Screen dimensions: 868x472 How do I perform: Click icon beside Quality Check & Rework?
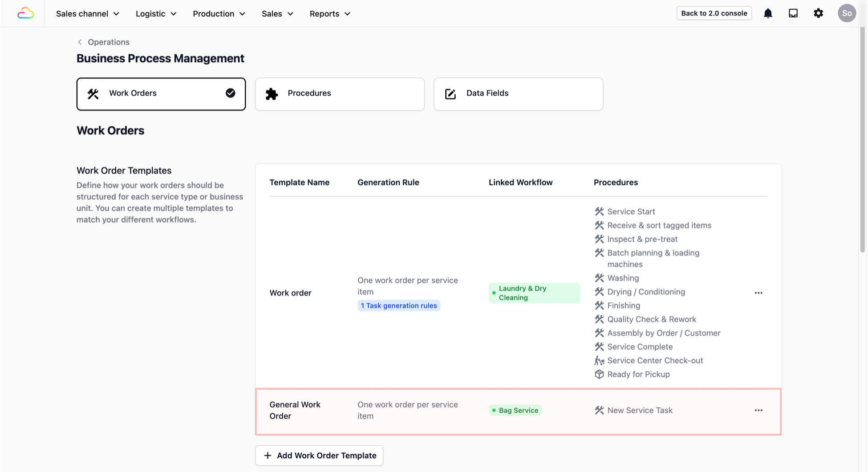599,319
